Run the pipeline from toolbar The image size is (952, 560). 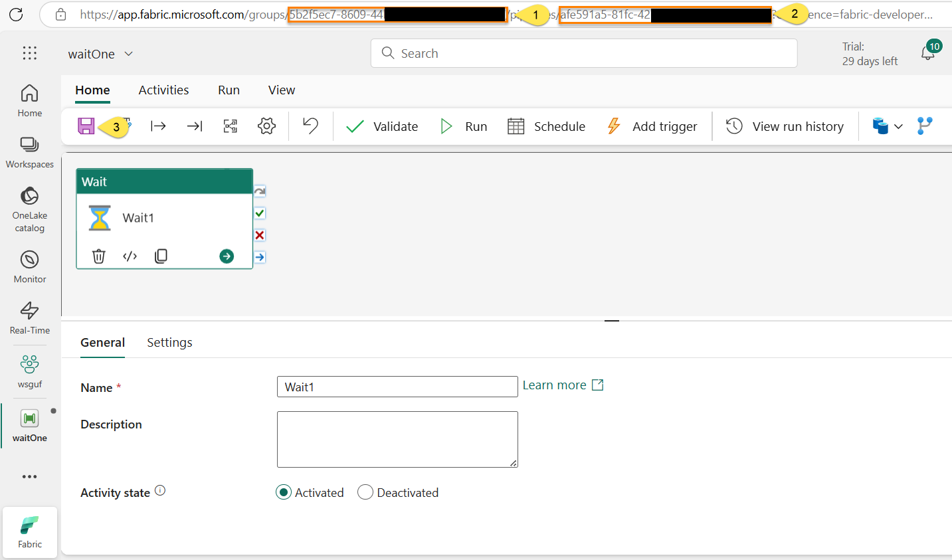click(463, 126)
